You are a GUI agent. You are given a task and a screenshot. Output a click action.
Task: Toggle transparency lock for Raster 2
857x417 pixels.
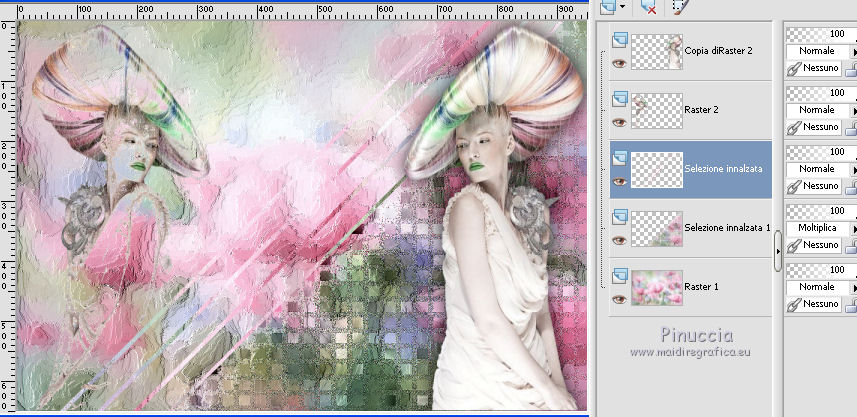[x=852, y=128]
